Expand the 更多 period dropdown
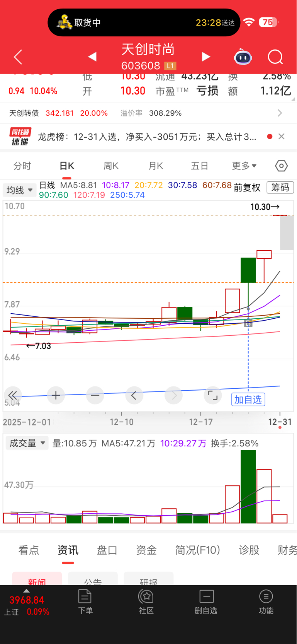The image size is (297, 644). pos(244,166)
